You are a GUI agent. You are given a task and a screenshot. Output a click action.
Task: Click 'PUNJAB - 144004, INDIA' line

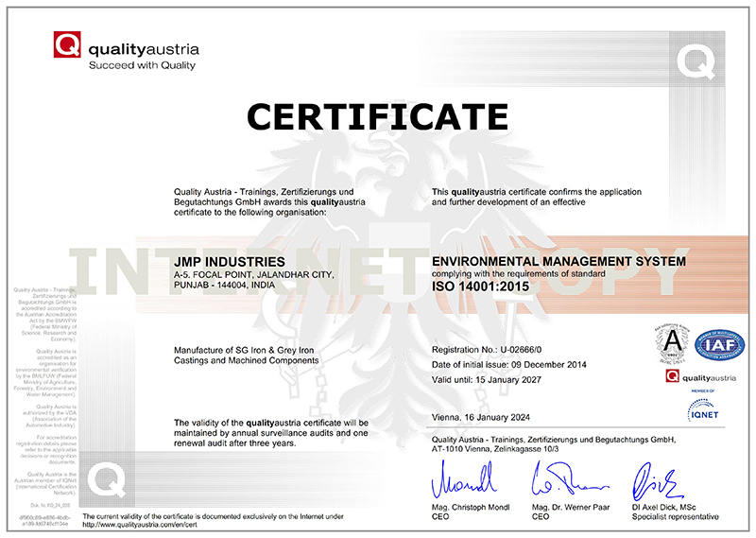[225, 286]
